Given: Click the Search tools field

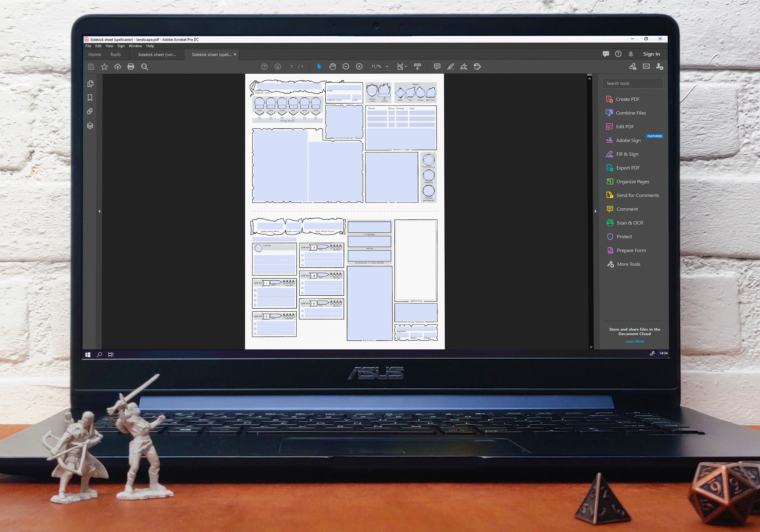Looking at the screenshot, I should tap(633, 83).
